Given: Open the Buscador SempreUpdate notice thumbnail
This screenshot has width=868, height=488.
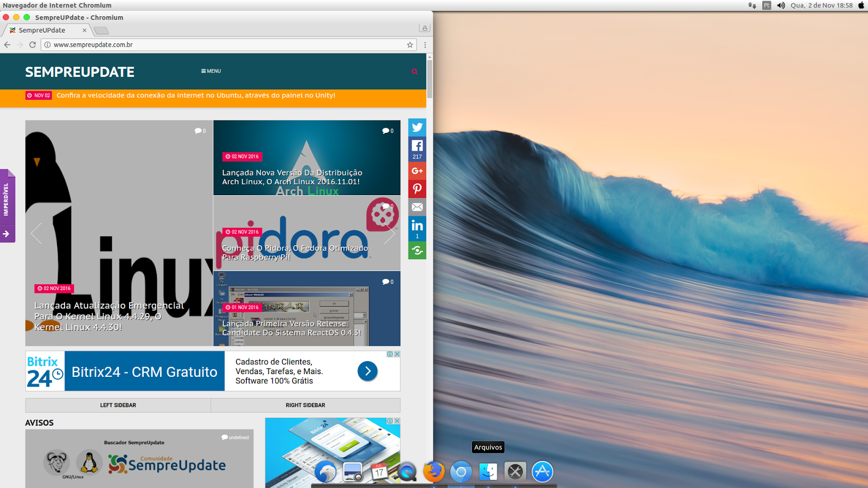Looking at the screenshot, I should pos(139,459).
